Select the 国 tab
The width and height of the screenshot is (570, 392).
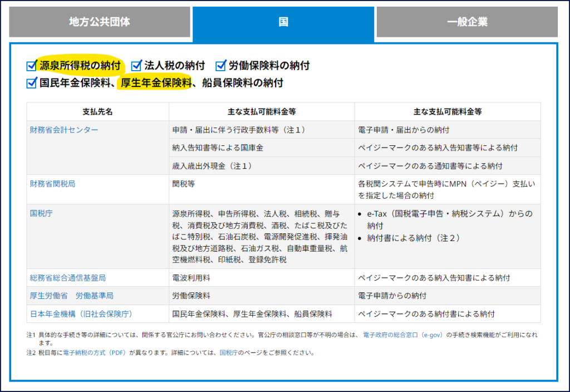283,23
